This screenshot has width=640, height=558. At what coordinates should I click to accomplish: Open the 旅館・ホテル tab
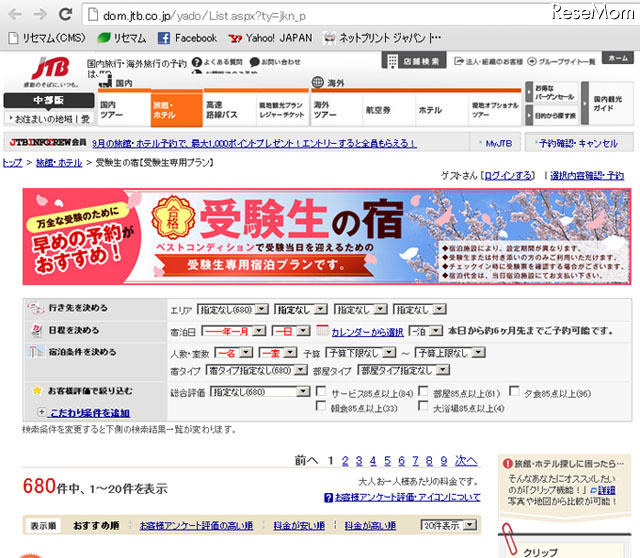(176, 109)
